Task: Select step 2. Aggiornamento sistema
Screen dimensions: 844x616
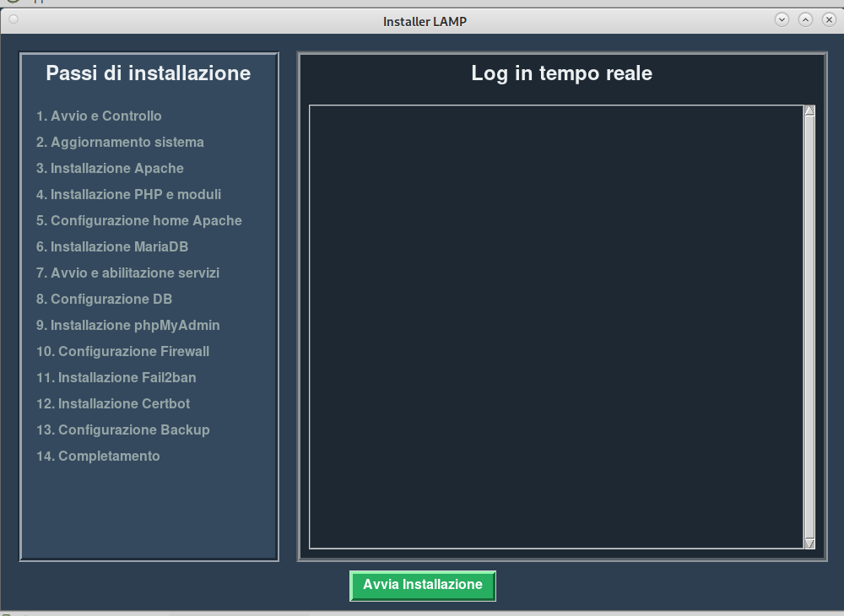Action: [x=120, y=143]
